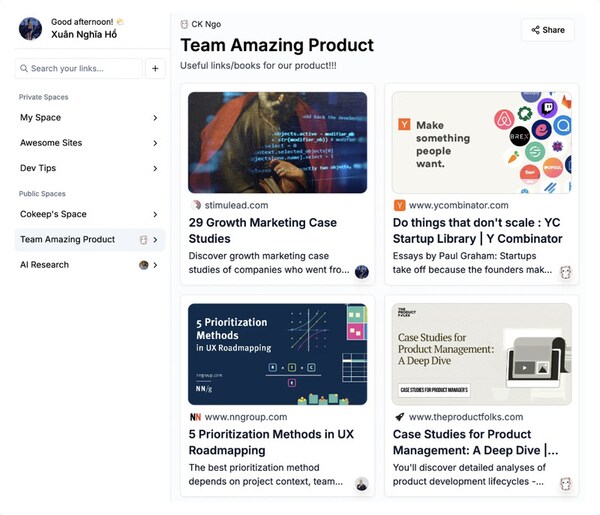Click the Y Combinator favicon icon
600x515 pixels.
pyautogui.click(x=400, y=205)
